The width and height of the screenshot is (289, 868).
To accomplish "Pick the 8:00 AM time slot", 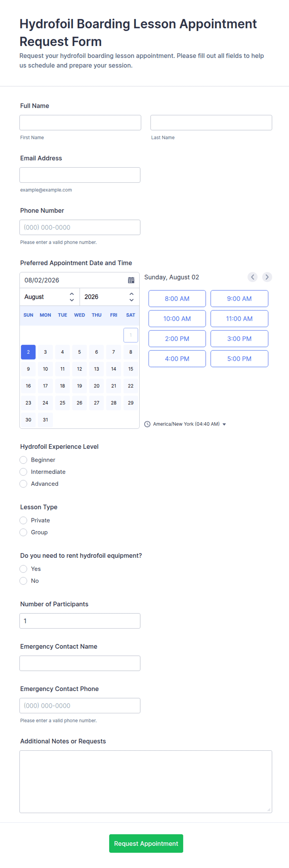I will tap(177, 298).
